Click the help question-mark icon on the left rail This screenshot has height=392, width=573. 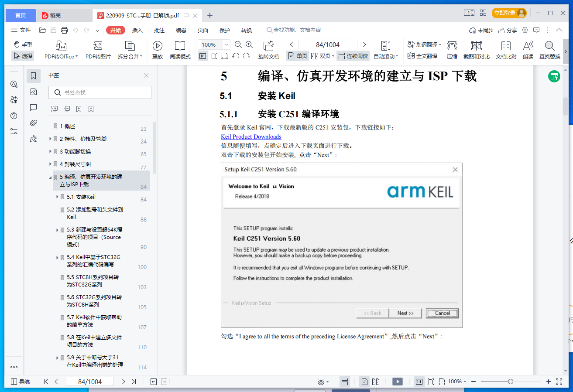point(14,116)
